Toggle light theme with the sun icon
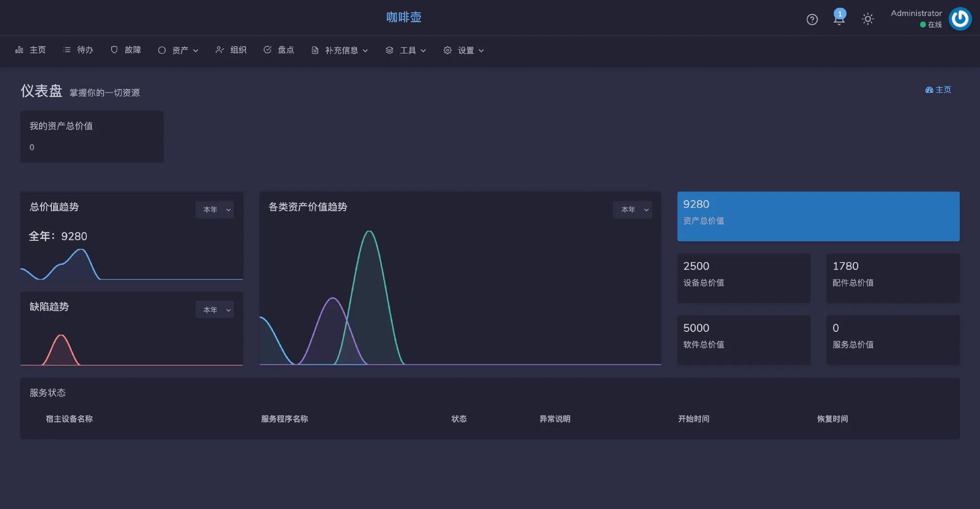This screenshot has height=509, width=980. [868, 19]
